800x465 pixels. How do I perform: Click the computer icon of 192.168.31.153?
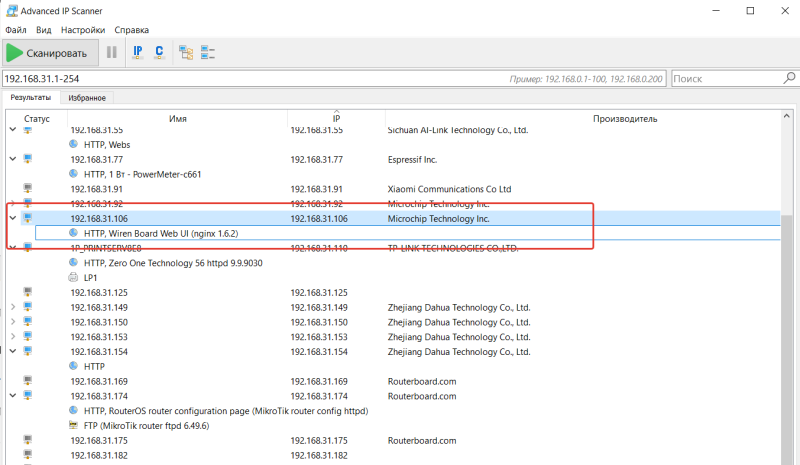click(28, 336)
